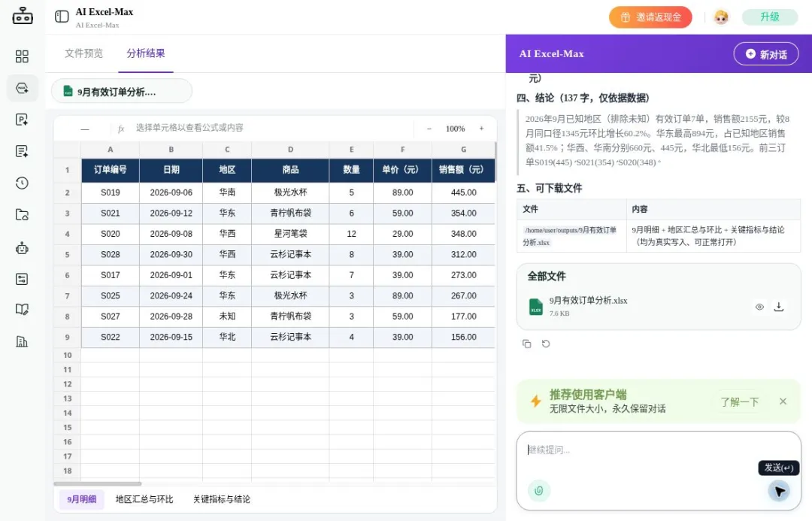Select the highlighted chat analysis sidebar icon
The width and height of the screenshot is (812, 521).
coord(22,88)
